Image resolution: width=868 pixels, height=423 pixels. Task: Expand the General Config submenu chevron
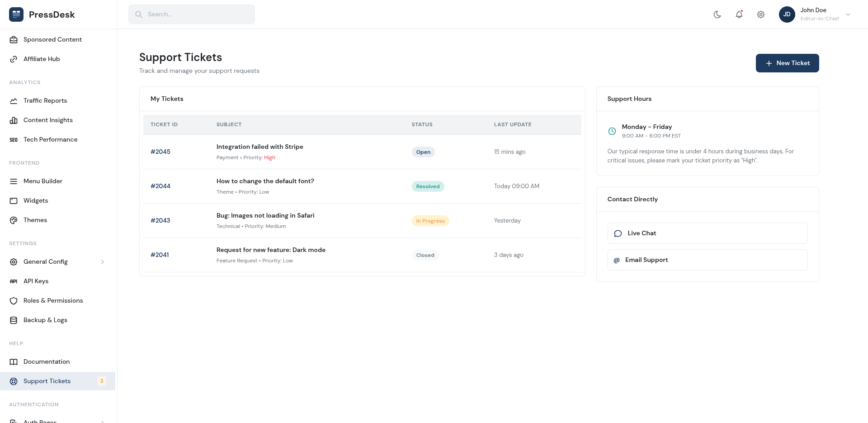pyautogui.click(x=103, y=262)
